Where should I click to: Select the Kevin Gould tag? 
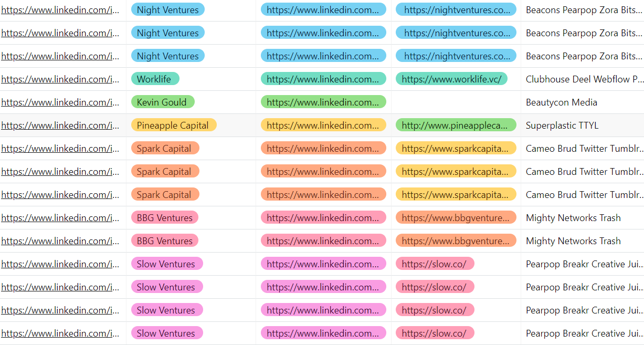pyautogui.click(x=163, y=102)
